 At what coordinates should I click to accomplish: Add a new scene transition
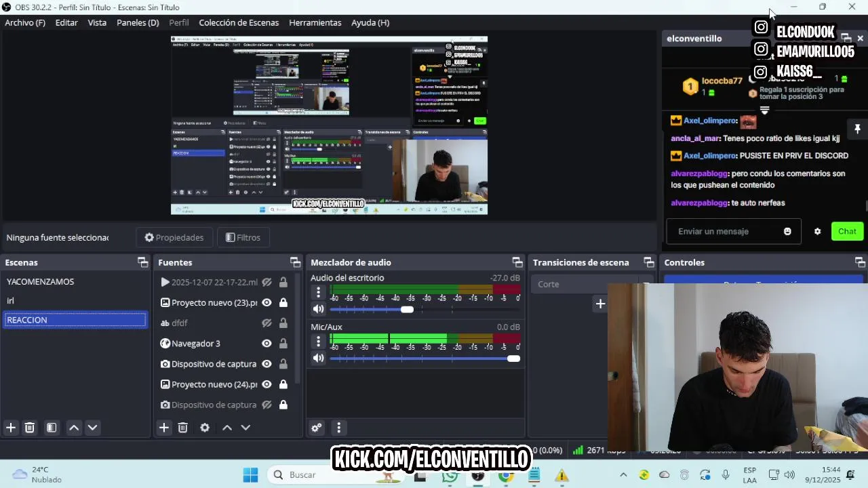point(600,304)
